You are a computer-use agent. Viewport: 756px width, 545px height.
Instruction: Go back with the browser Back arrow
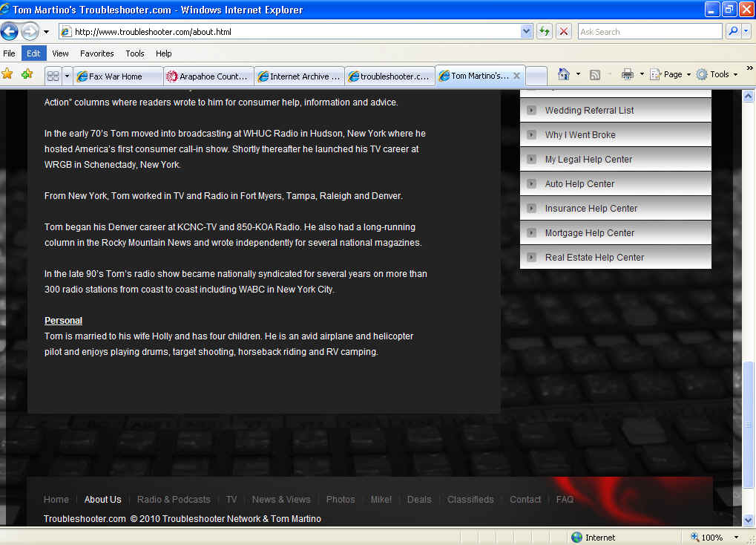pyautogui.click(x=9, y=32)
